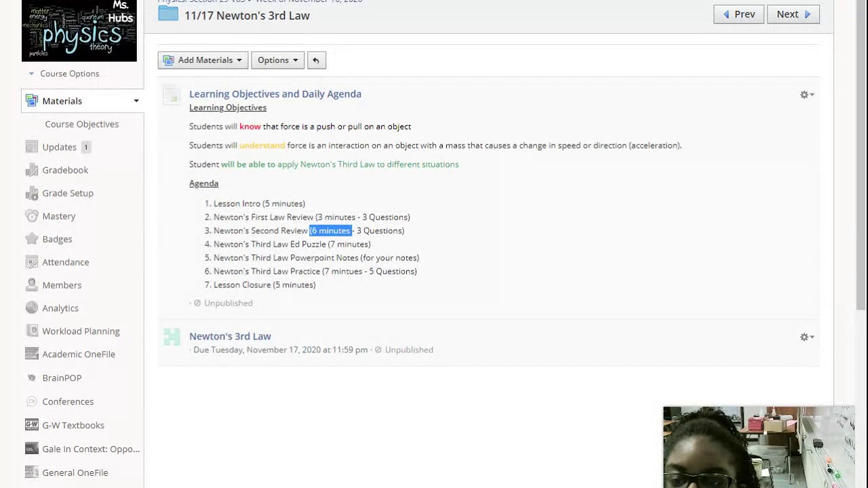Open the Newton's 3rd Law assignment link
The width and height of the screenshot is (868, 488).
[230, 336]
